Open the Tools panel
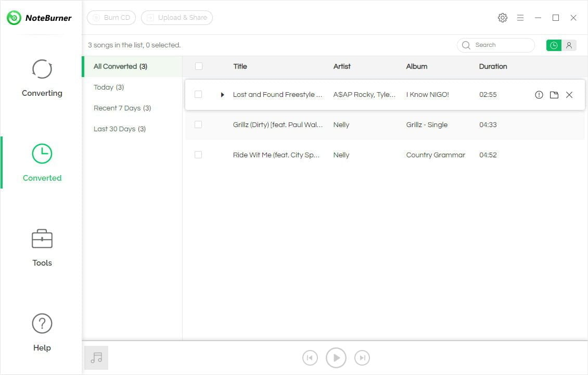 [42, 247]
